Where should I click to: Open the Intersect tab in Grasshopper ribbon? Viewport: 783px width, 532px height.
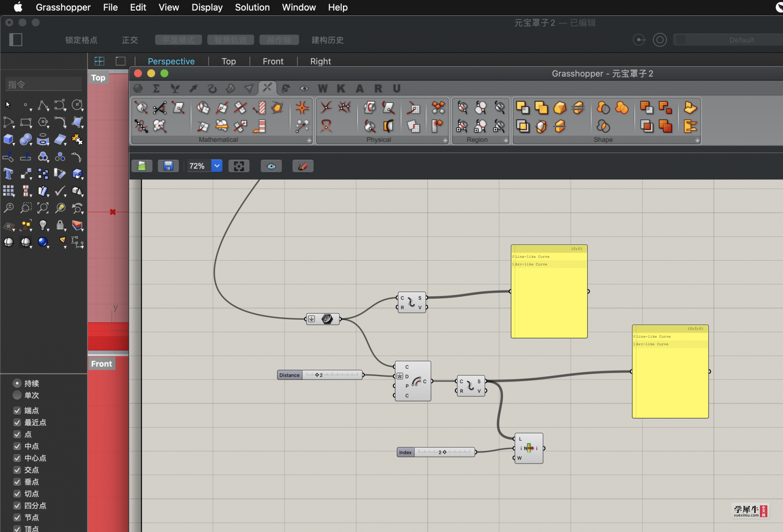tap(267, 88)
